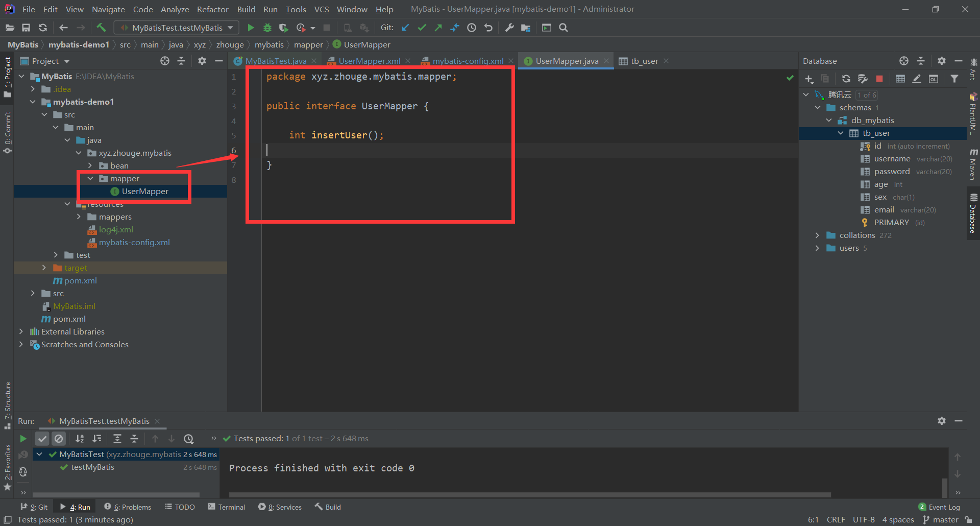Build the project with the hammer icon
The width and height of the screenshot is (980, 526).
tap(101, 28)
